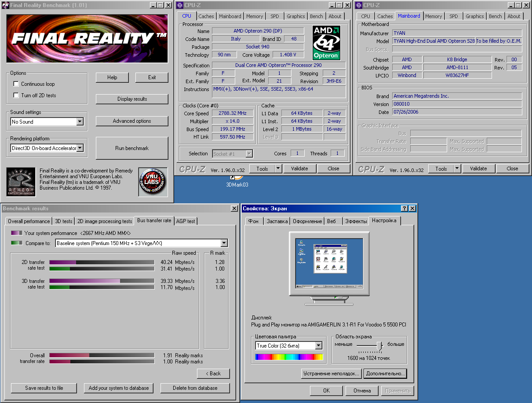Open the Фон tab in display properties
Viewport: 532px width, 403px height.
[254, 221]
